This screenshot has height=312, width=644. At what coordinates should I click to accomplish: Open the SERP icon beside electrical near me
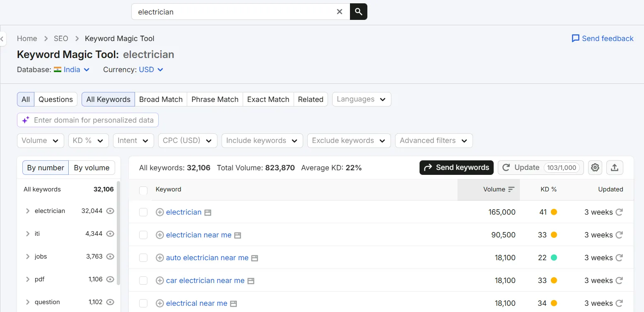[234, 304]
